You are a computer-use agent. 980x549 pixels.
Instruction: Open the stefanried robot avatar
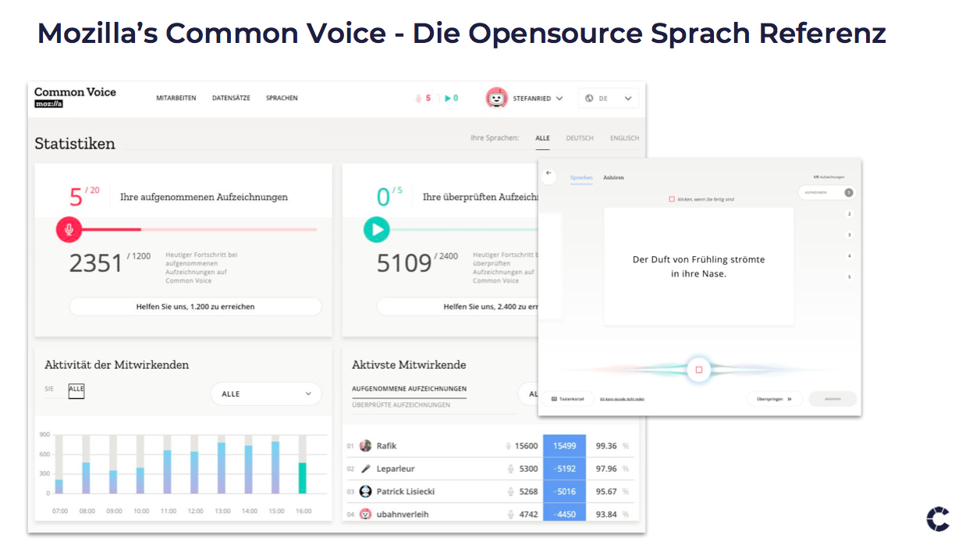coord(496,98)
